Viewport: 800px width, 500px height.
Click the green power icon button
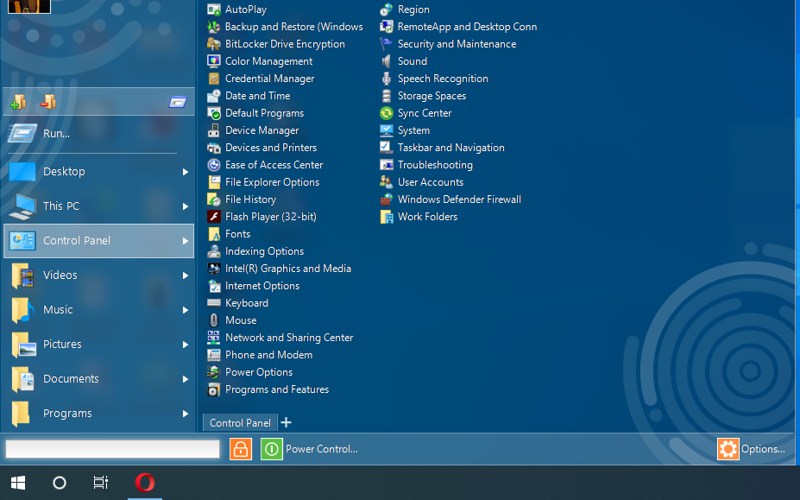click(x=271, y=449)
